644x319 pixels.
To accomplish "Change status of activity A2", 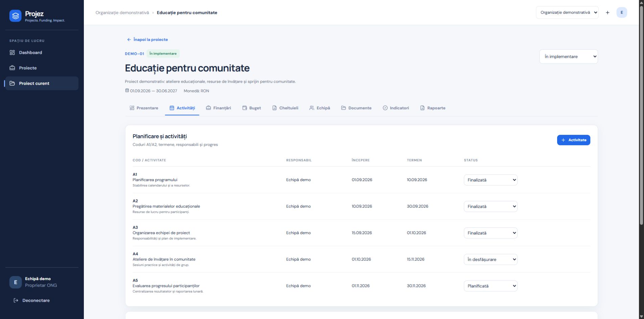I will pos(491,206).
